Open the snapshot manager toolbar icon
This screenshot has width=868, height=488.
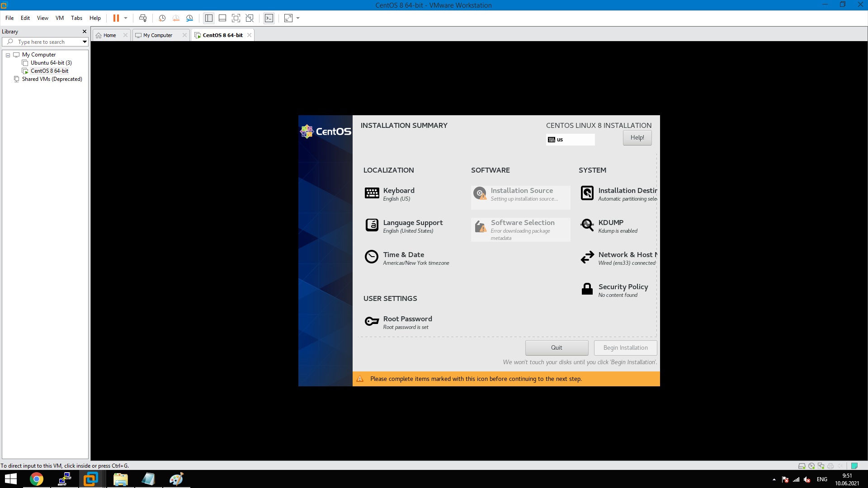click(x=189, y=18)
